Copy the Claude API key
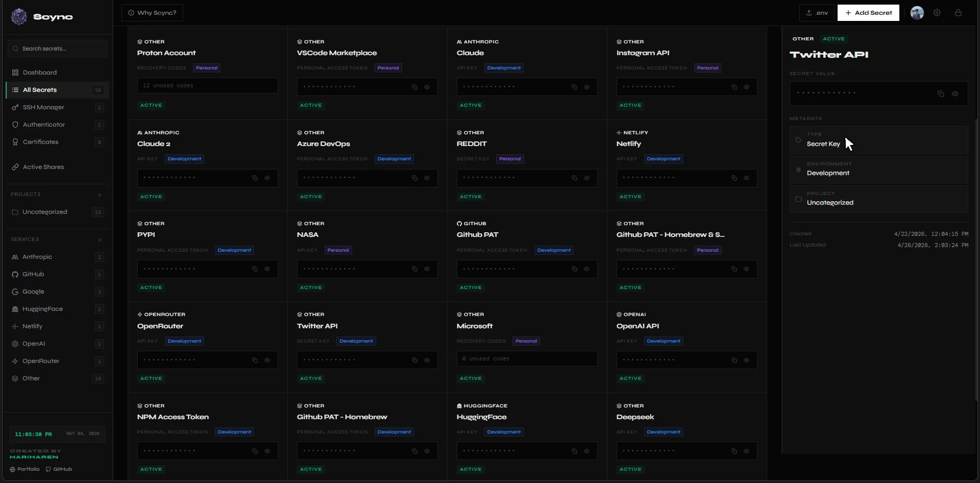This screenshot has width=980, height=483. pos(574,87)
